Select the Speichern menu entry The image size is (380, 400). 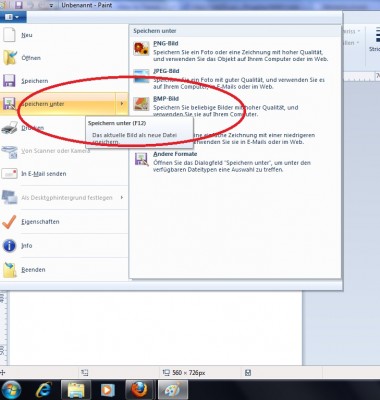(64, 81)
